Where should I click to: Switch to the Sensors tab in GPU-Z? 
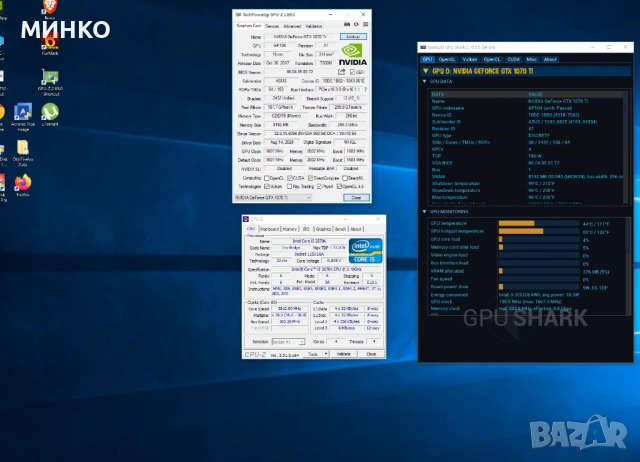point(272,26)
